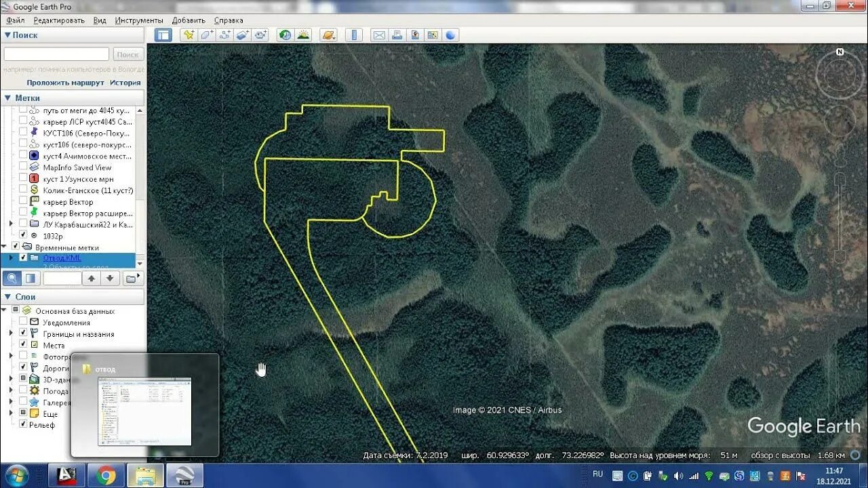Image resolution: width=868 pixels, height=488 pixels.
Task: Click the north-up N compass marker
Action: [840, 52]
